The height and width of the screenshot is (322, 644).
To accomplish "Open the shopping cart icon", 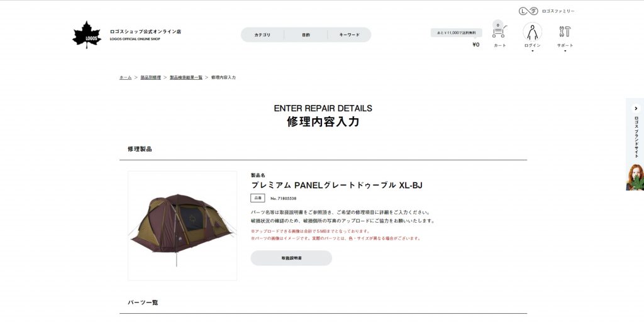I will point(499,31).
